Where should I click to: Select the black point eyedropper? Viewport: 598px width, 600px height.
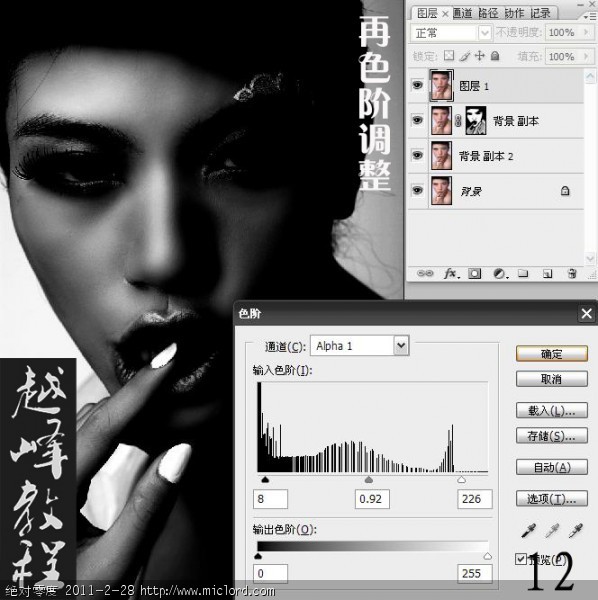pyautogui.click(x=529, y=531)
